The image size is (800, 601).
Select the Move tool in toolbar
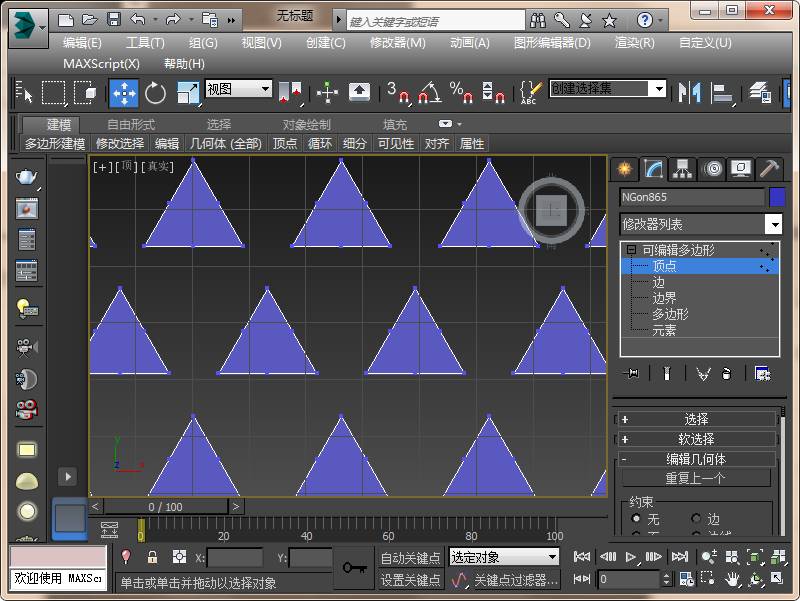tap(124, 93)
